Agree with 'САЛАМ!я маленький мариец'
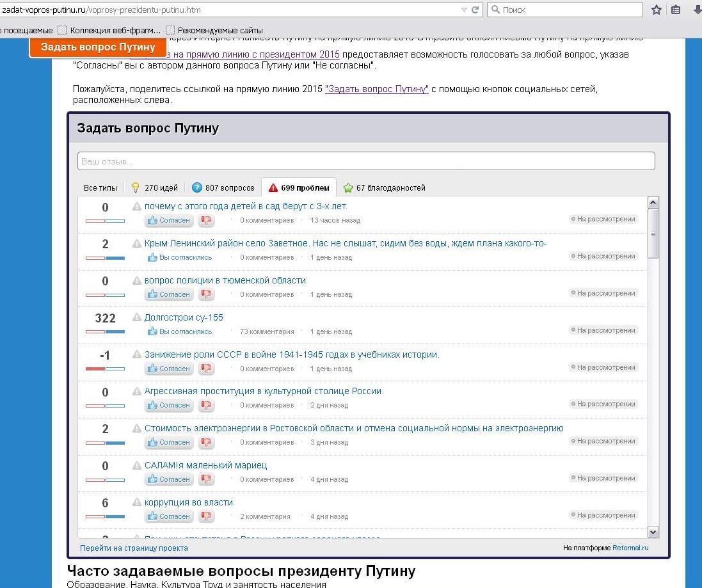The height and width of the screenshot is (588, 702). (x=169, y=480)
